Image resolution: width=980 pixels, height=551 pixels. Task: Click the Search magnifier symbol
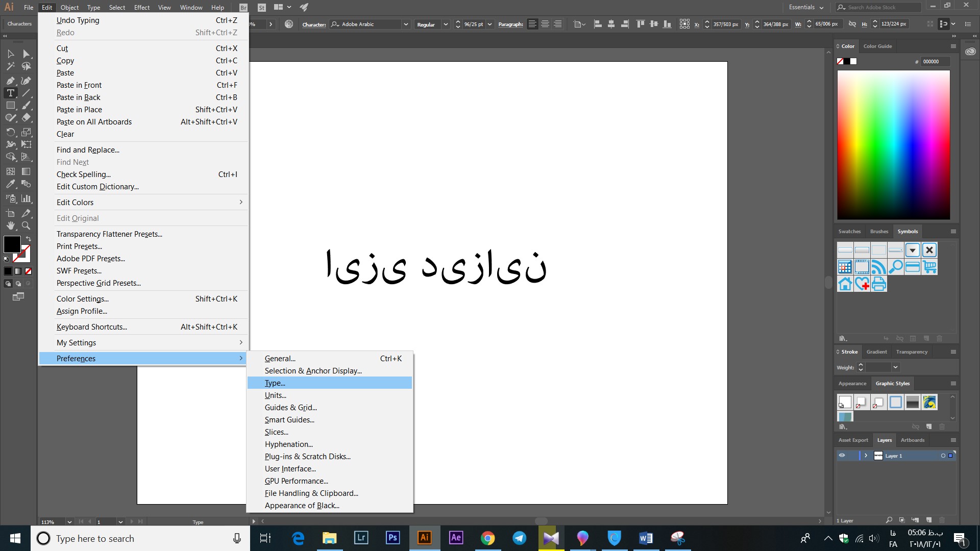896,267
